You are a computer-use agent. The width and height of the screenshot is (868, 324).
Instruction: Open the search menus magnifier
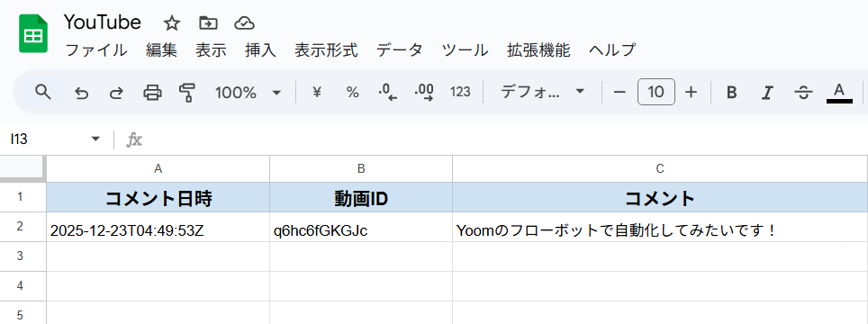pos(43,92)
